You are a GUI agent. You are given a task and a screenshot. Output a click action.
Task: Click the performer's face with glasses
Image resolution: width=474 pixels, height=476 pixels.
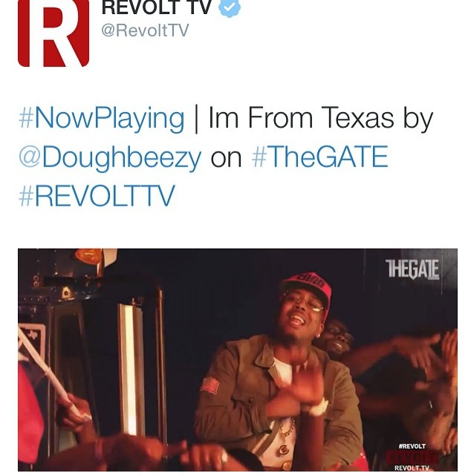click(x=302, y=316)
